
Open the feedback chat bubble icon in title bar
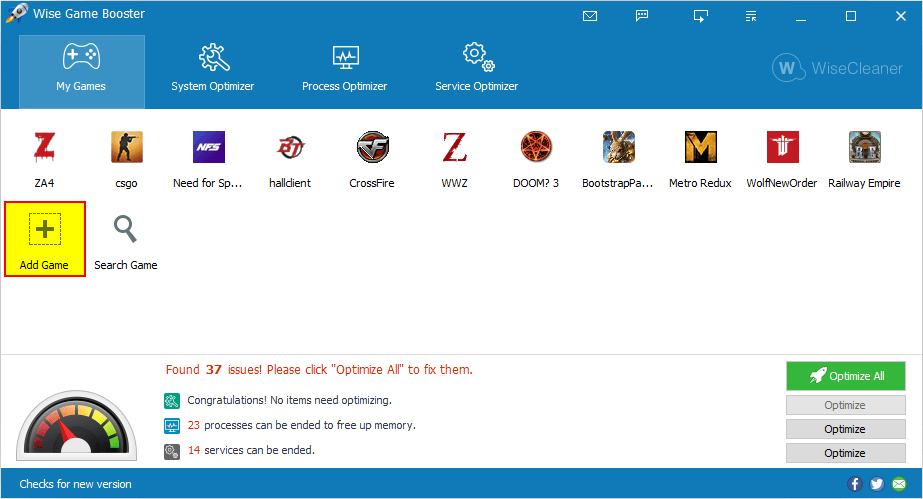coord(642,16)
